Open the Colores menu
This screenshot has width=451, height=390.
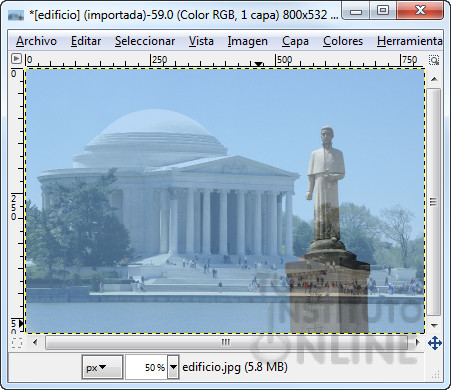click(x=343, y=41)
